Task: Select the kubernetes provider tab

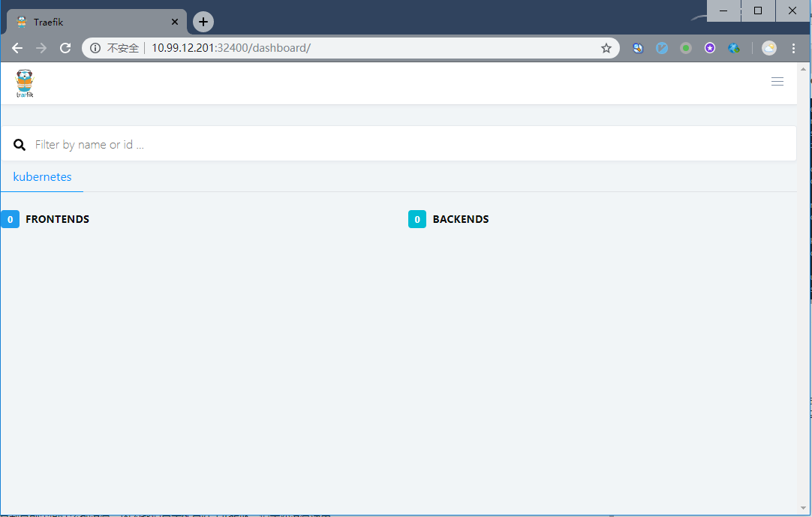Action: point(42,177)
